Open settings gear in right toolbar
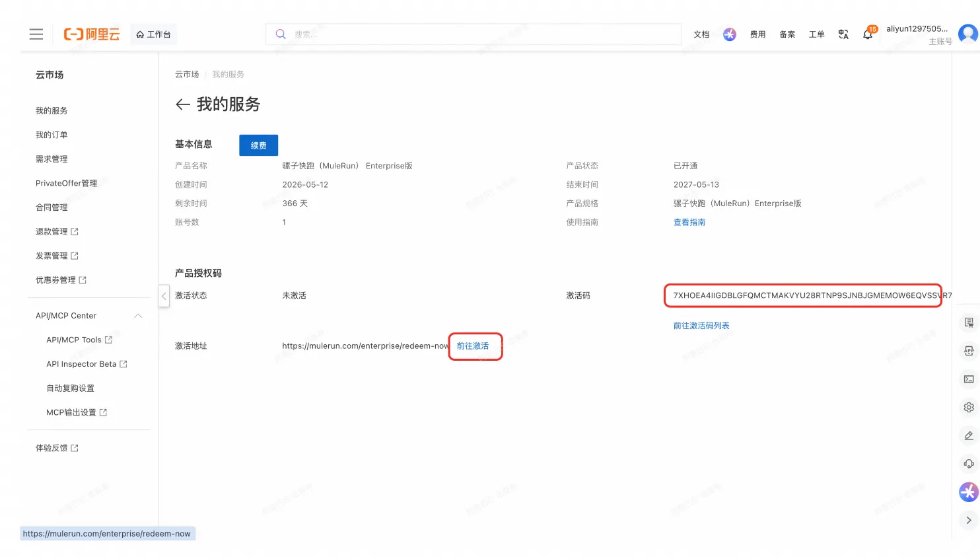Screen dimensions: 980x557 pos(969,408)
